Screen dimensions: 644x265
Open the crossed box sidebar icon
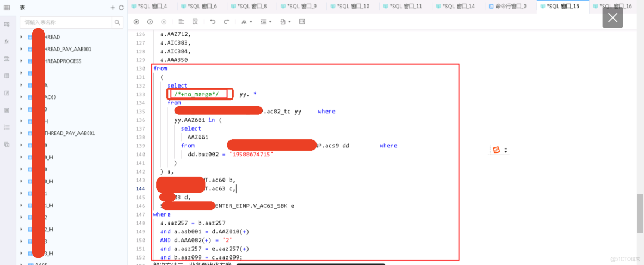pyautogui.click(x=7, y=110)
